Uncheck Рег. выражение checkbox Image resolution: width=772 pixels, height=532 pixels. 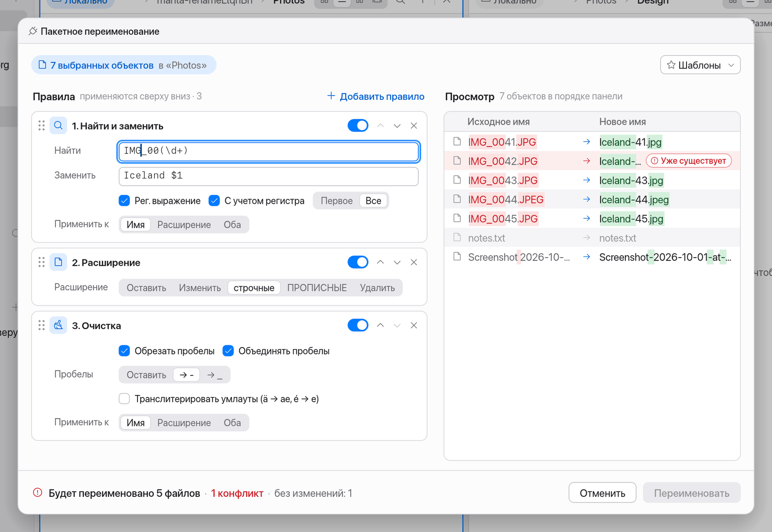click(x=124, y=201)
